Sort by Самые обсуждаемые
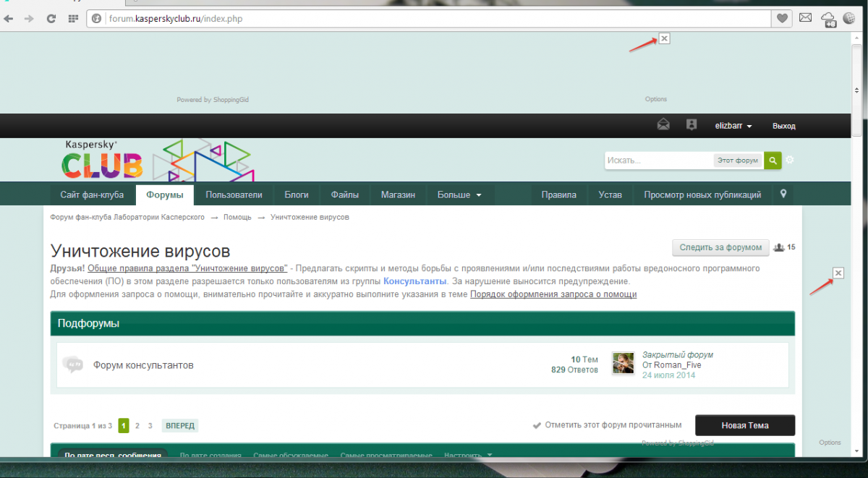This screenshot has width=868, height=478. click(291, 456)
